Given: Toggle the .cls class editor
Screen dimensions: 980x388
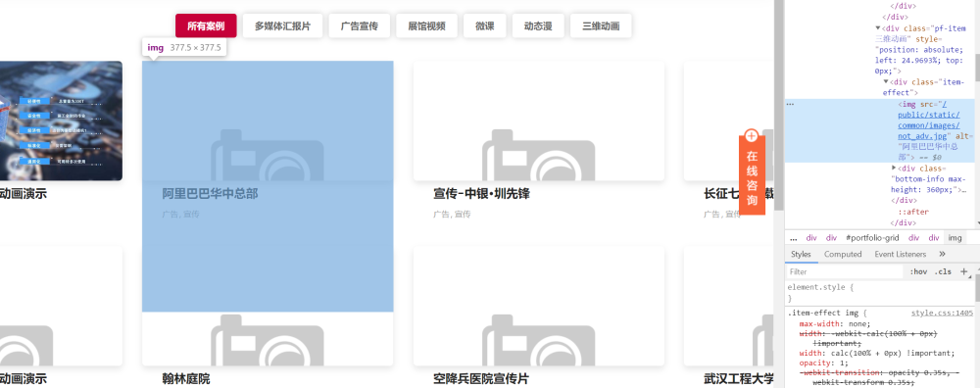Looking at the screenshot, I should (x=943, y=271).
